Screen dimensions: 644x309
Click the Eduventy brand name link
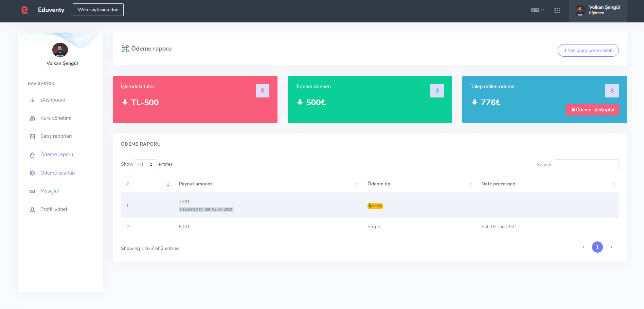[51, 10]
